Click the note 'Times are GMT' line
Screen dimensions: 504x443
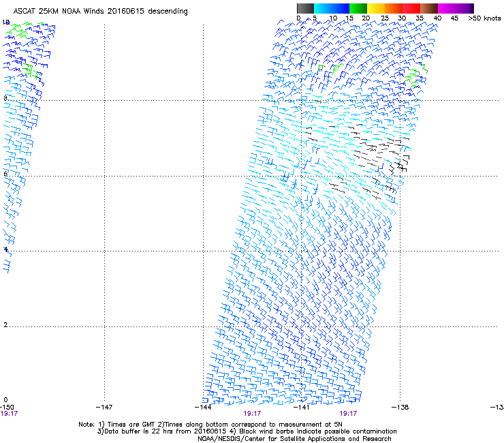210,425
